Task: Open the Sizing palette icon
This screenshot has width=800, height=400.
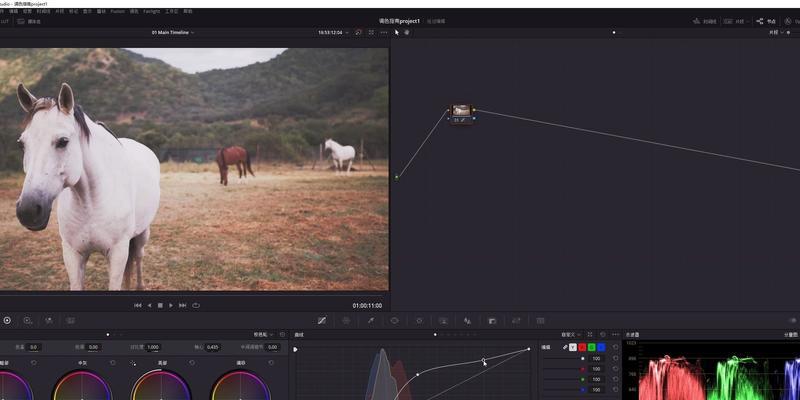Action: 516,320
